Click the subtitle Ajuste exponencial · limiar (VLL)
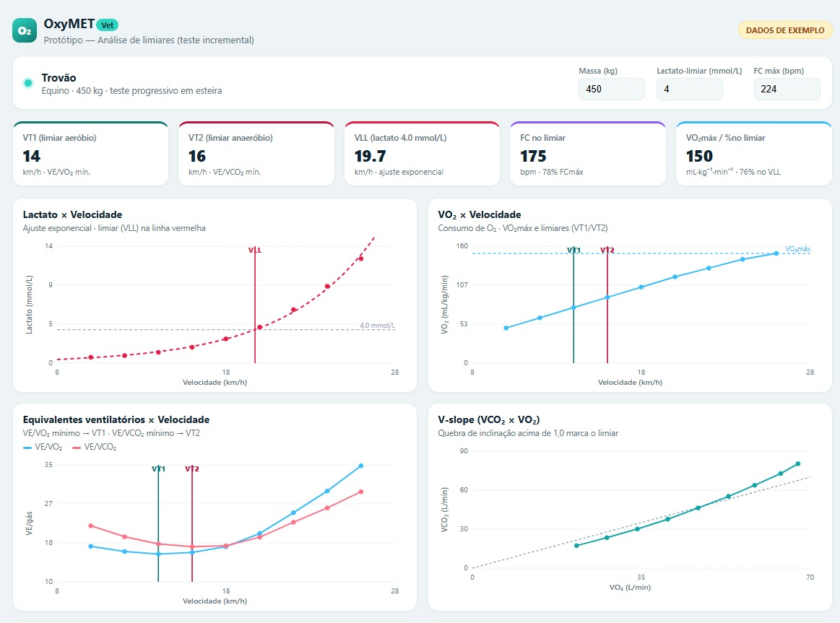Viewport: 840px width, 623px height. (x=114, y=228)
